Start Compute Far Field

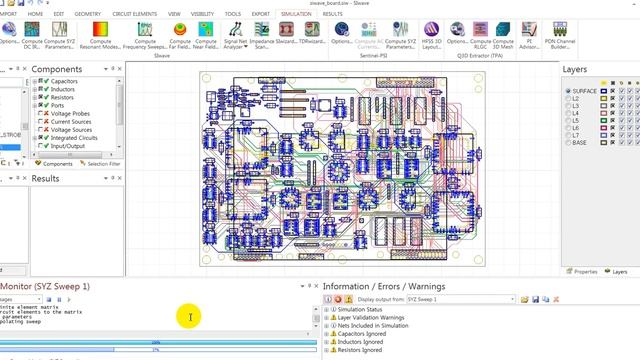180,36
